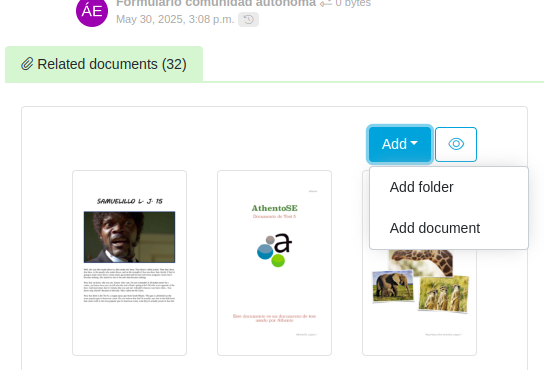Click the paperclip icon on Related documents
The width and height of the screenshot is (550, 370).
(x=27, y=64)
